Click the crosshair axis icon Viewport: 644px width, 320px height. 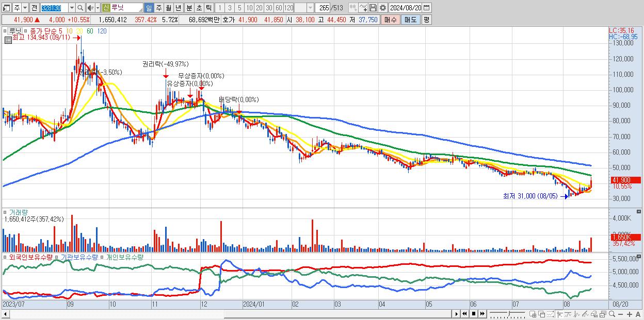[x=559, y=314]
